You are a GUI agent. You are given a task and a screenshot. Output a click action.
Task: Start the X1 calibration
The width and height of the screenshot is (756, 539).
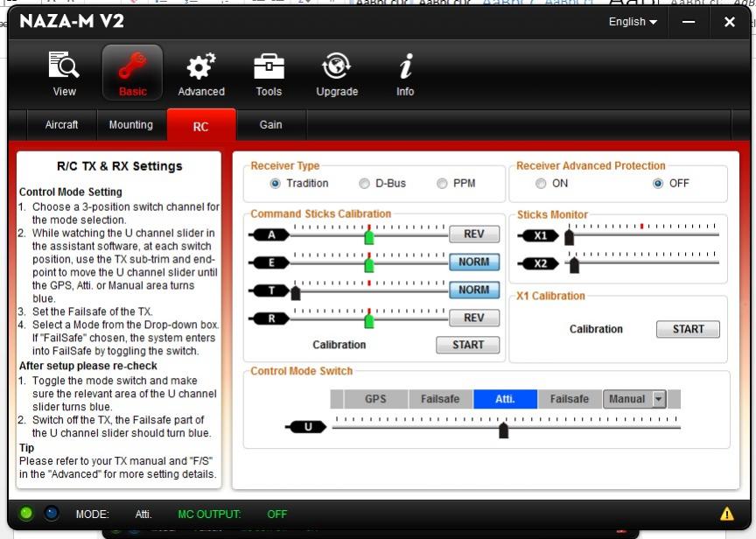pyautogui.click(x=688, y=329)
